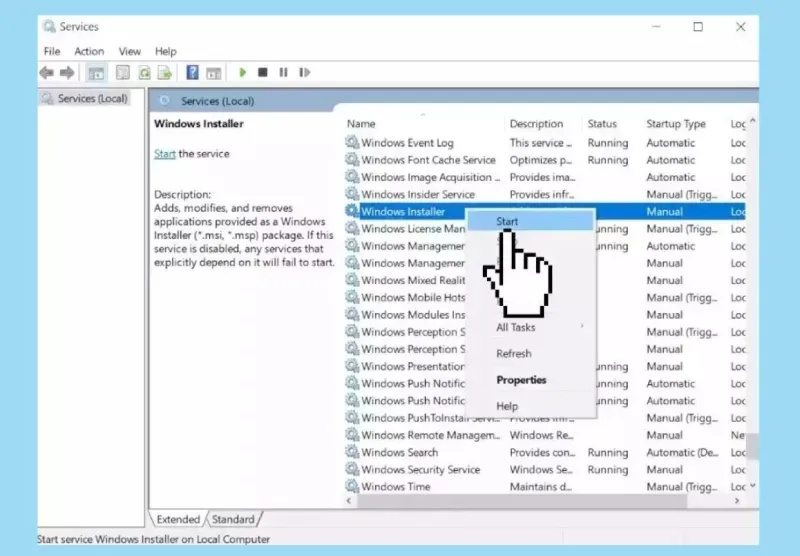The height and width of the screenshot is (556, 800).
Task: Click the gear icon of Windows Search
Action: (x=352, y=452)
